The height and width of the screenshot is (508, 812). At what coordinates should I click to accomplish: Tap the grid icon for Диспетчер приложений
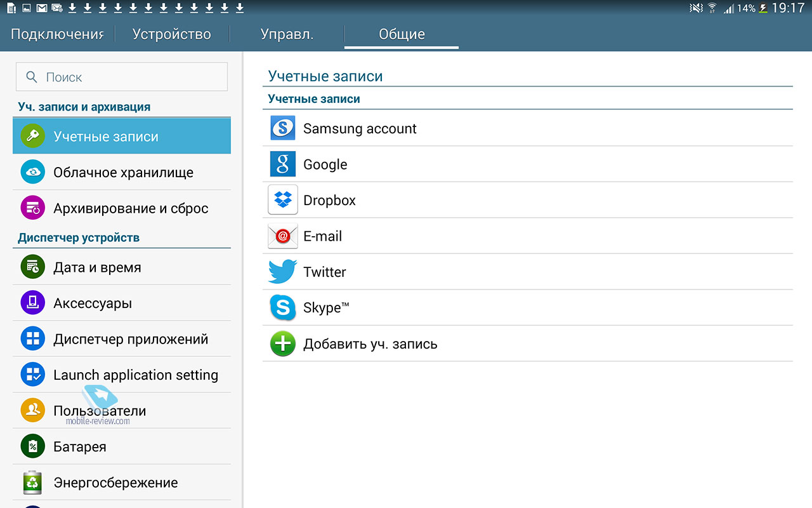pyautogui.click(x=32, y=338)
